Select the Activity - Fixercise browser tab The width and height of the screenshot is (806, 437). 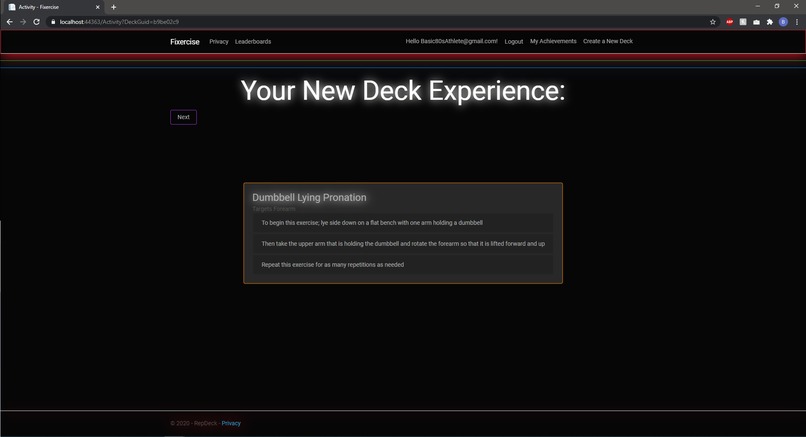(54, 7)
